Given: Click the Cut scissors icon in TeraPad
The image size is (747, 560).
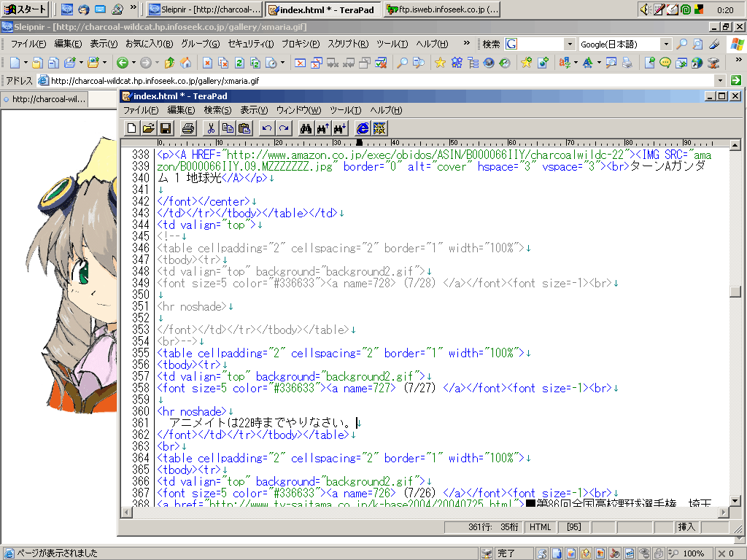Looking at the screenshot, I should pos(211,128).
